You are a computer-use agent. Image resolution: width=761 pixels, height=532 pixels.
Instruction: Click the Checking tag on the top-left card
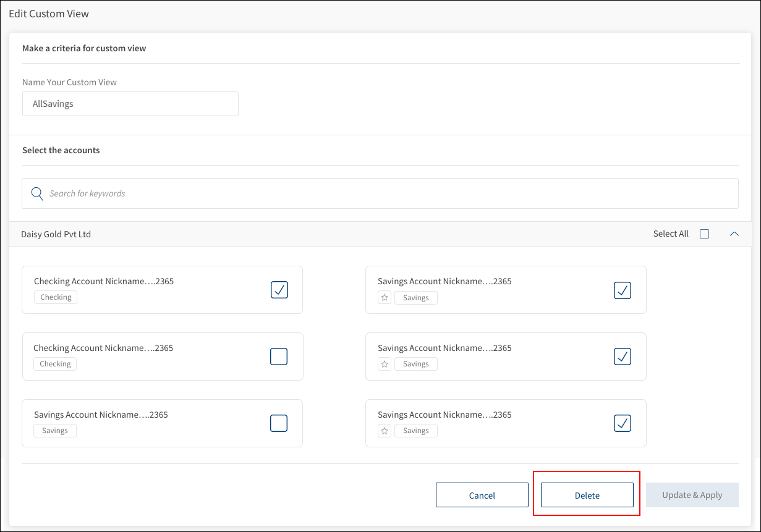coord(56,297)
